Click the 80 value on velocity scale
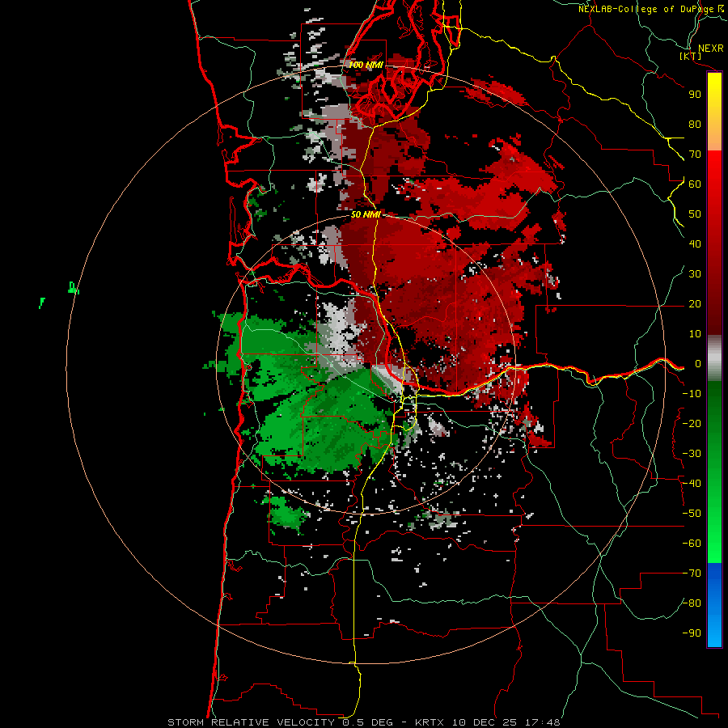The height and width of the screenshot is (728, 728). [695, 124]
